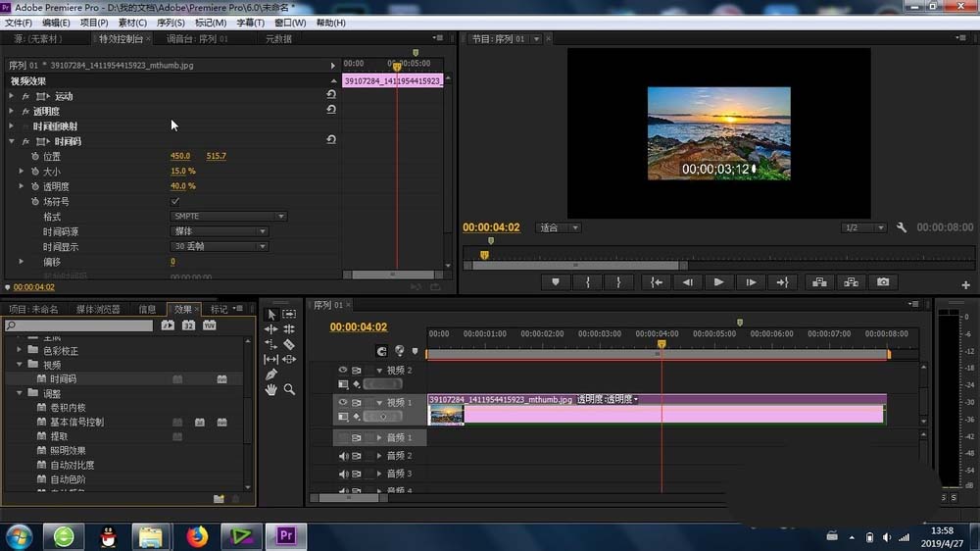980x551 pixels.
Task: Click the effects search field
Action: point(78,326)
